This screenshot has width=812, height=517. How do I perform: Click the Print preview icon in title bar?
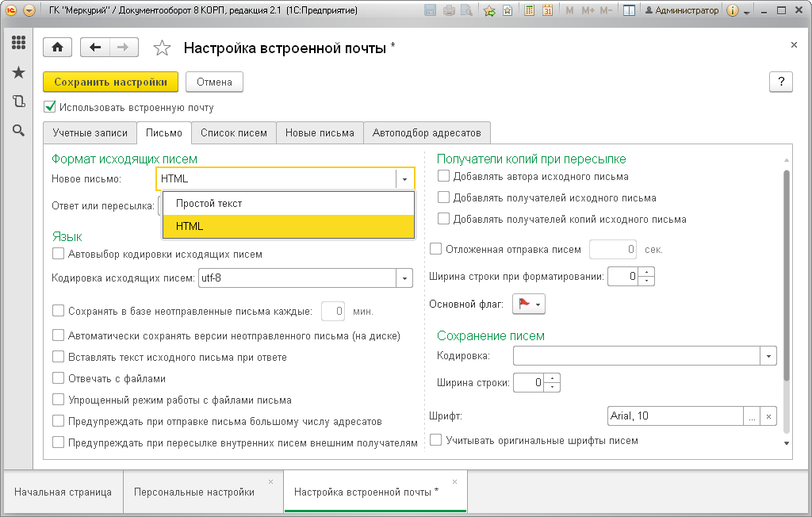(466, 10)
